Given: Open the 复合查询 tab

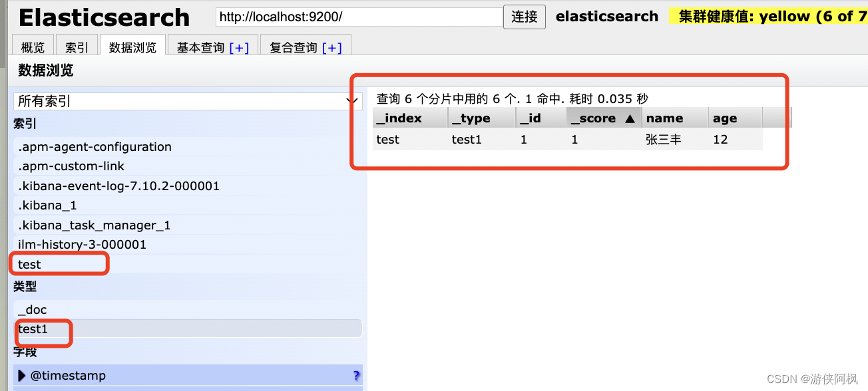Looking at the screenshot, I should [294, 47].
